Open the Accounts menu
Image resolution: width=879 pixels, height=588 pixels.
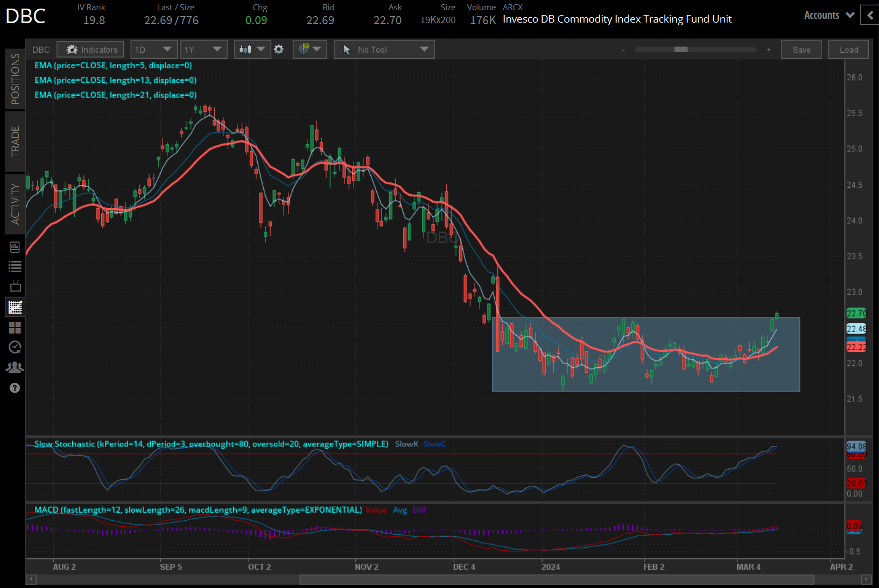click(x=827, y=15)
